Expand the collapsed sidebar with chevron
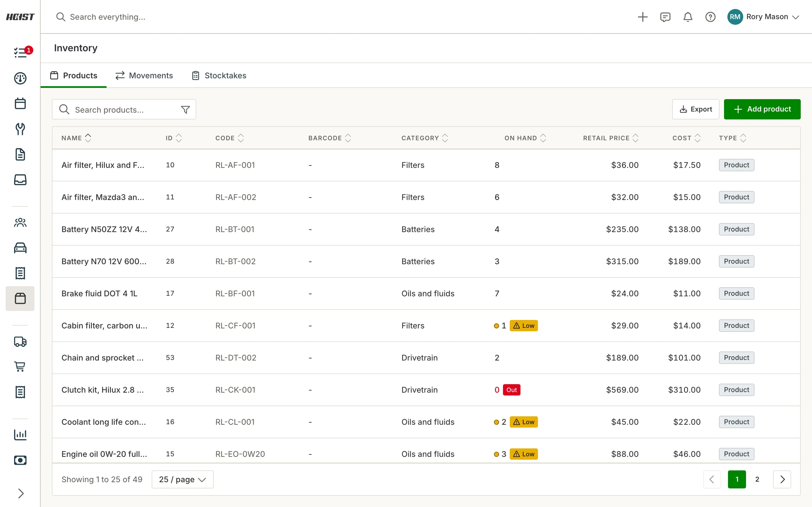Viewport: 812px width, 507px height. click(20, 493)
